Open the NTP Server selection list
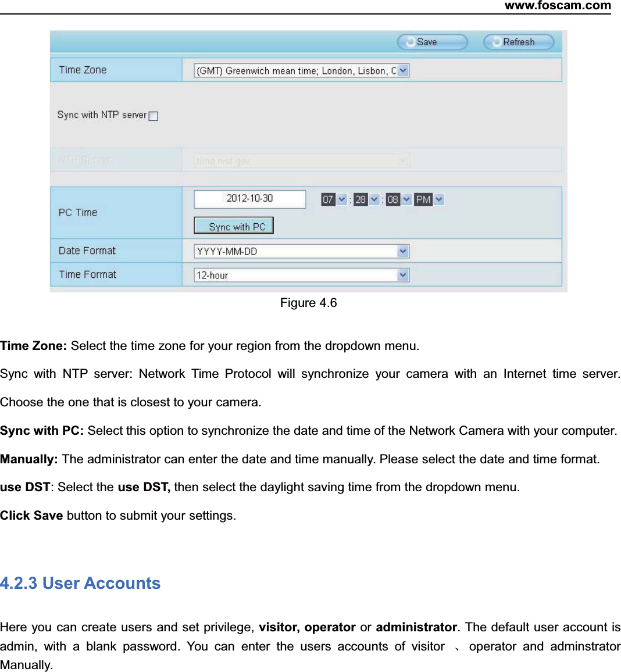The width and height of the screenshot is (621, 672). [x=404, y=160]
